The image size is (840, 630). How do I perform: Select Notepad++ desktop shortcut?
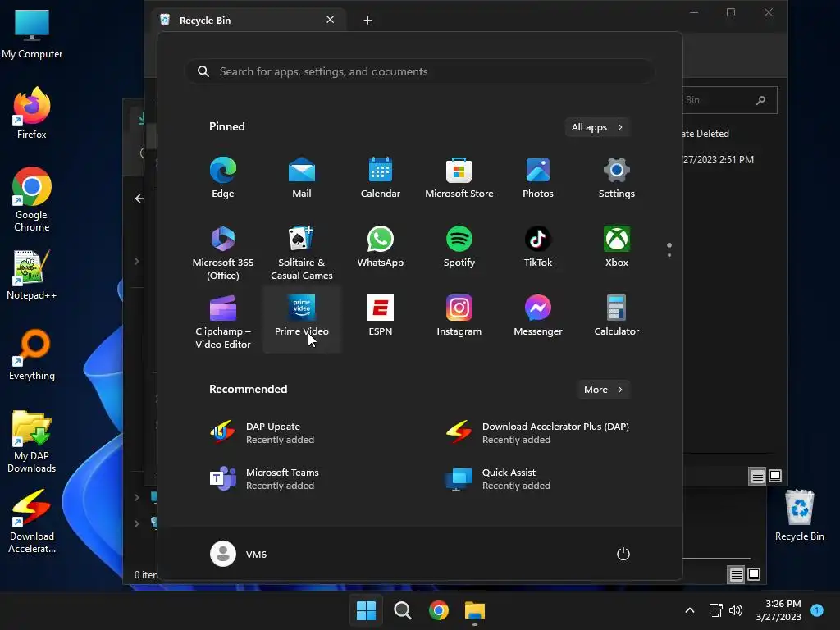coord(32,275)
